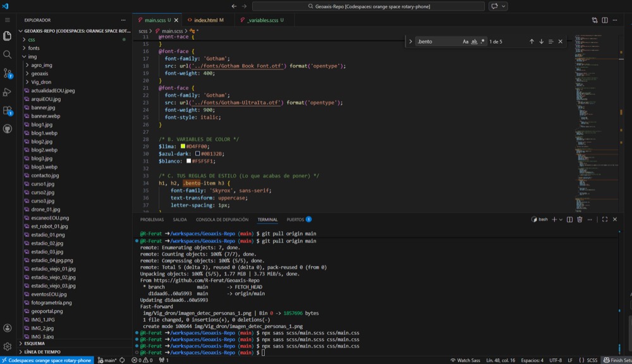
Task: Kill terminal with trash icon
Action: (580, 219)
